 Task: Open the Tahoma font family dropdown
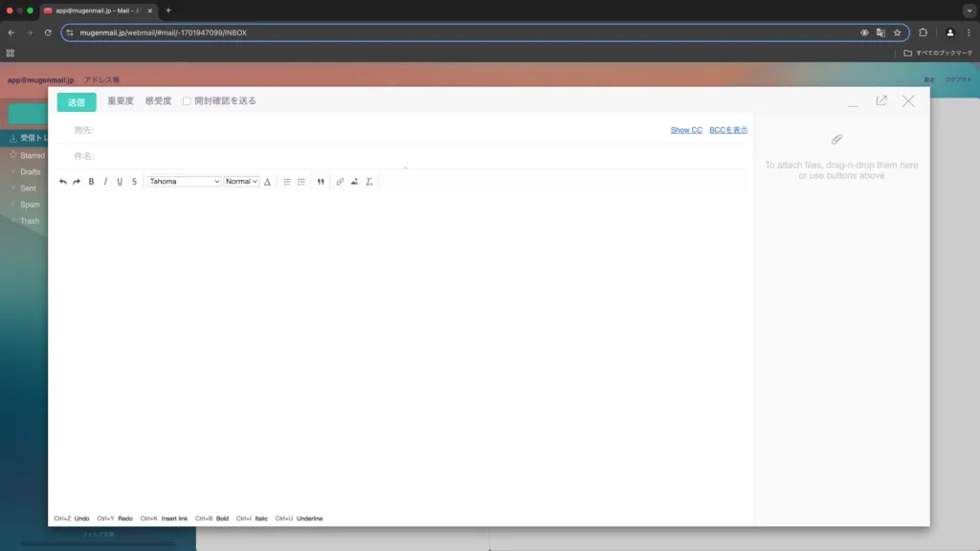[x=184, y=182]
